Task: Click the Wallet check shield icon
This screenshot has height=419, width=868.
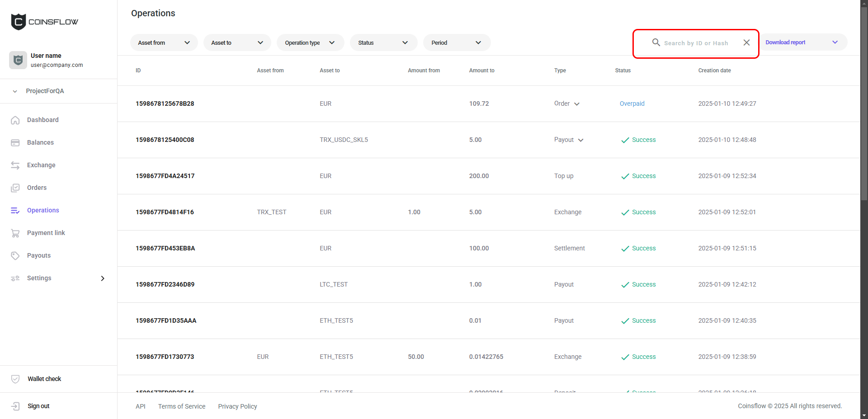Action: (x=15, y=379)
